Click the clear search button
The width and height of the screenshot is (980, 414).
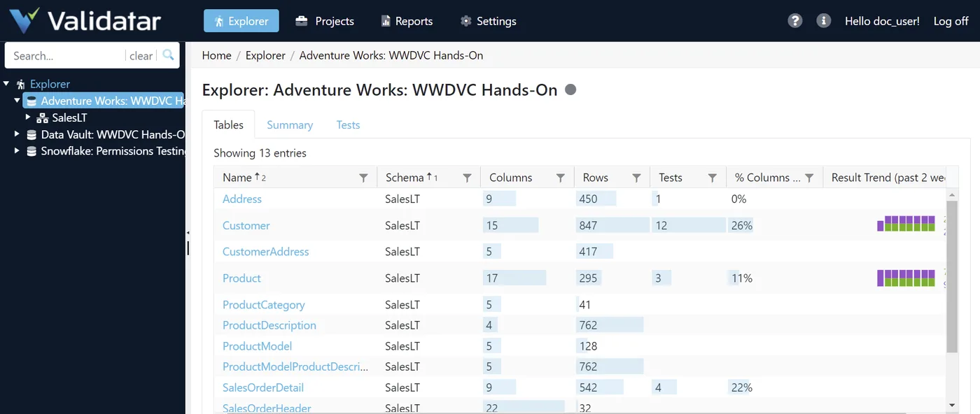(x=141, y=55)
